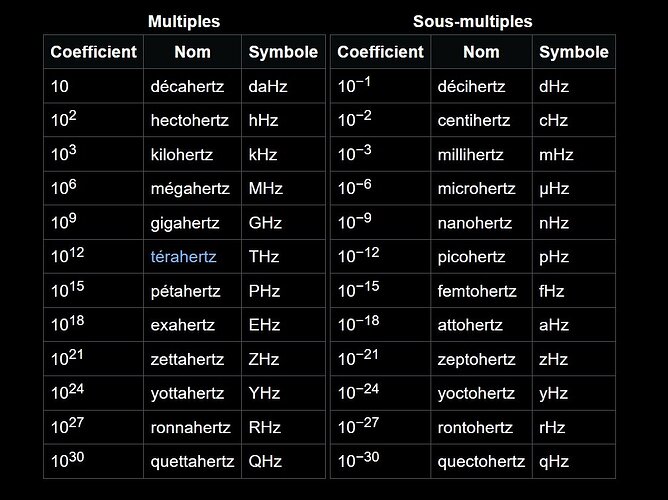Click the hectohertz cell
Viewport: 668px width, 500px height.
(x=193, y=120)
